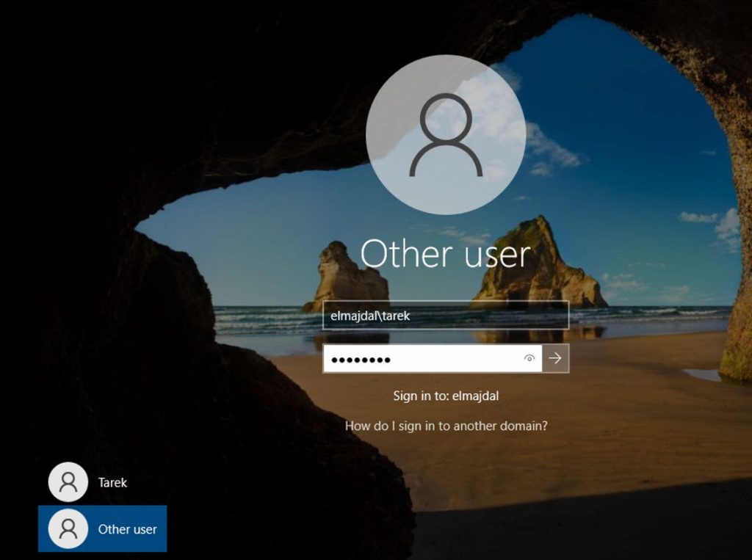Click the Sign in to elmajdal text
Viewport: 752px width, 560px height.
click(x=446, y=395)
